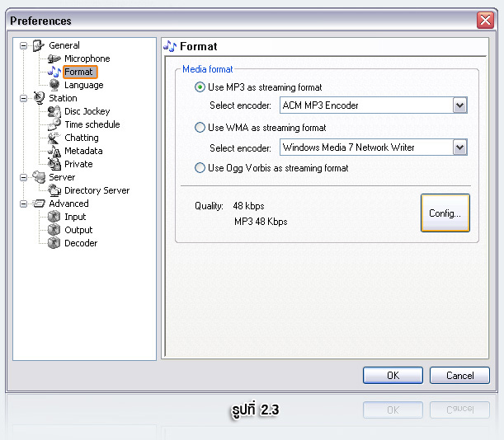
Task: Select the Output item under Advanced
Action: [78, 230]
